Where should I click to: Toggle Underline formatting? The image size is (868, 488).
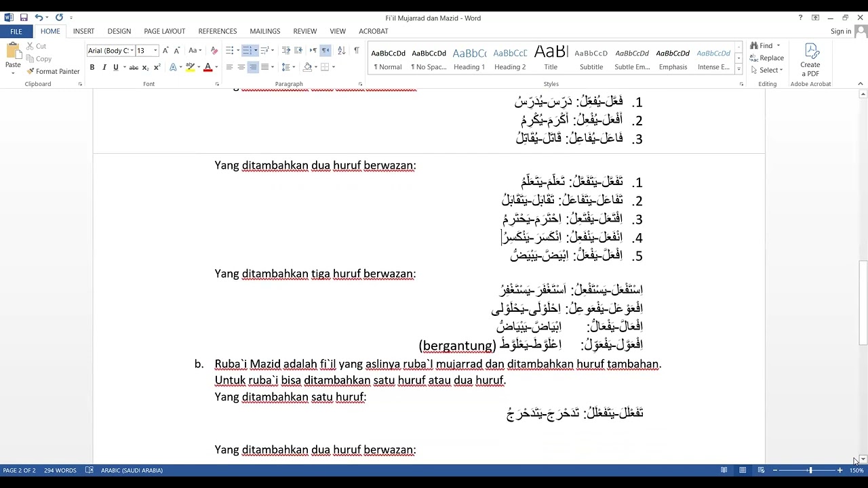pyautogui.click(x=116, y=67)
